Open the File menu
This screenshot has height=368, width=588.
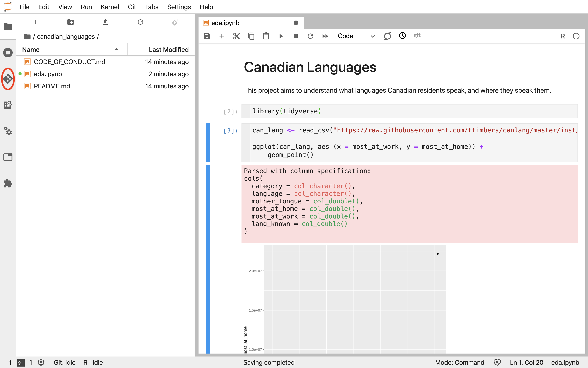(x=25, y=7)
